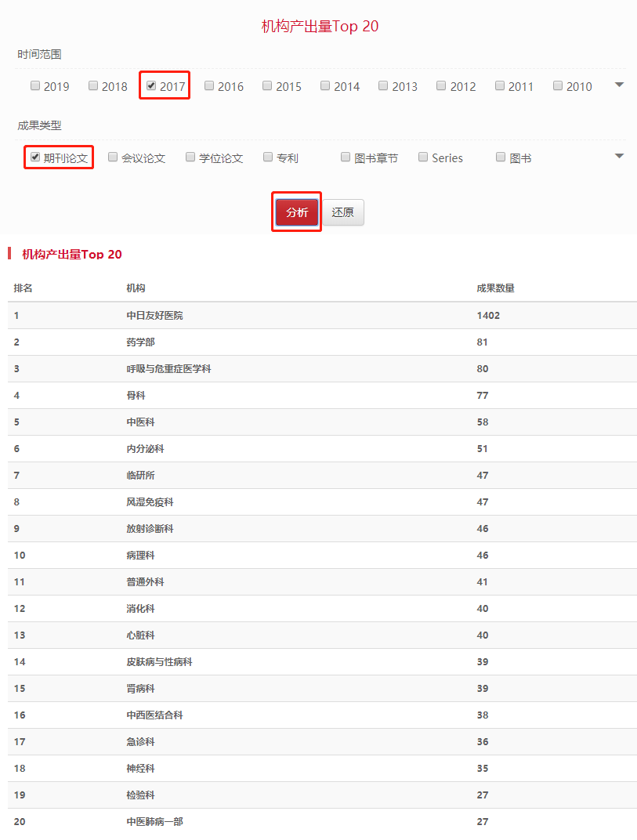Tick the 专利 checkbox
Viewport: 637px width, 840px height.
(268, 157)
